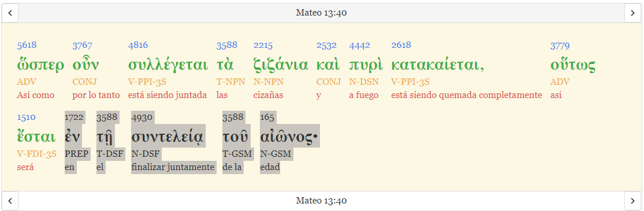
Task: Open Strong's number 4930
Action: pyautogui.click(x=142, y=118)
